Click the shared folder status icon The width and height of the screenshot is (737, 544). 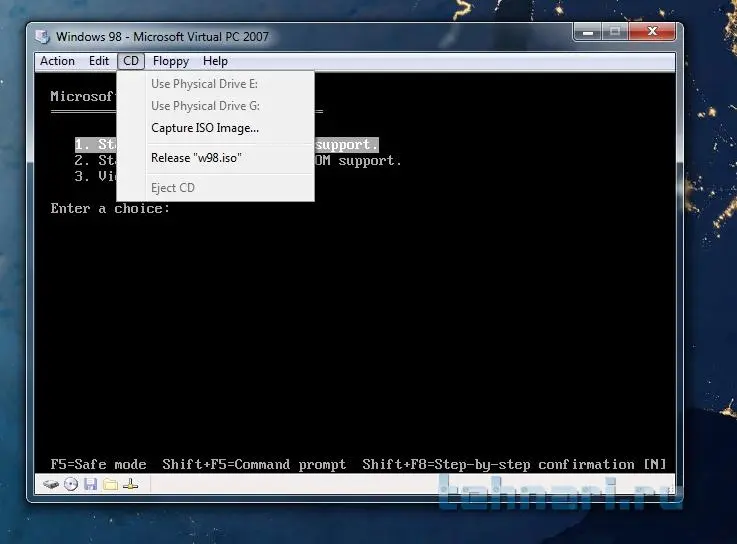click(x=110, y=484)
